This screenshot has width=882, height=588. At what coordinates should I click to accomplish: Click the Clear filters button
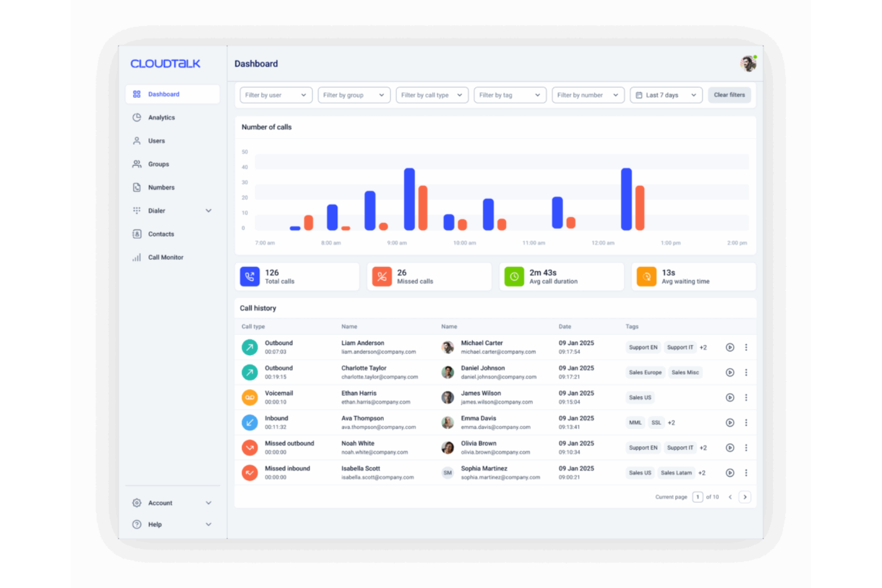(729, 95)
